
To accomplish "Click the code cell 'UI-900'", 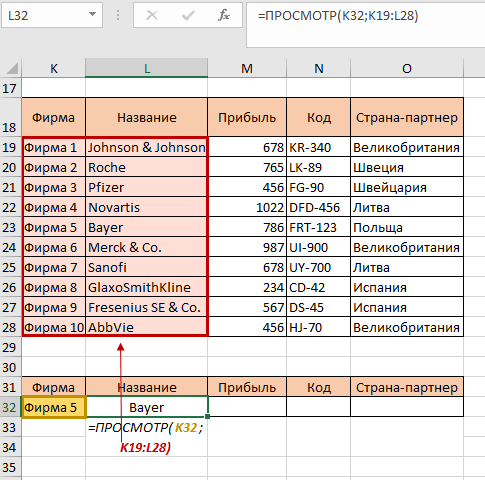I will [319, 247].
